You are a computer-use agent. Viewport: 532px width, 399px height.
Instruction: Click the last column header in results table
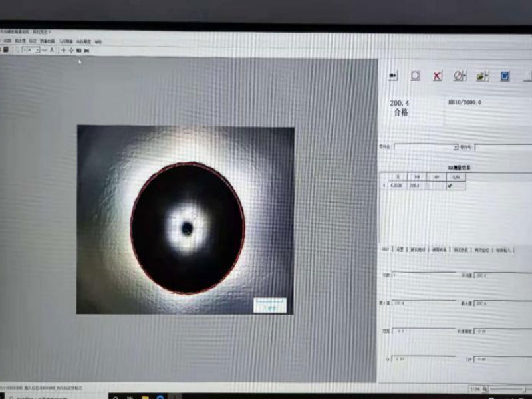pos(456,177)
